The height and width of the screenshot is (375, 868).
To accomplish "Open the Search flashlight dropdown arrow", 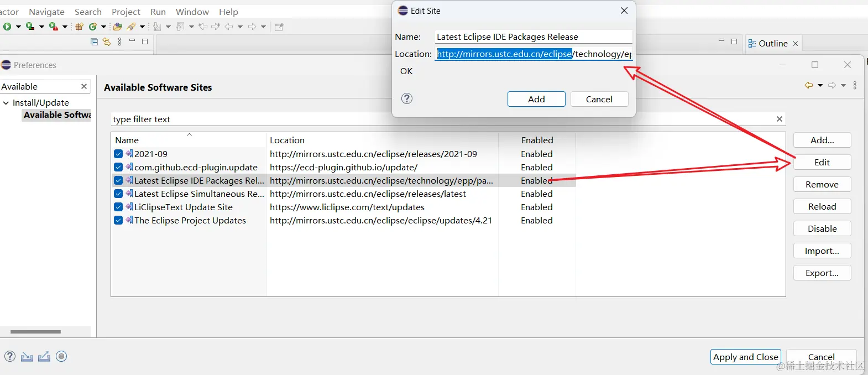I will pos(142,27).
